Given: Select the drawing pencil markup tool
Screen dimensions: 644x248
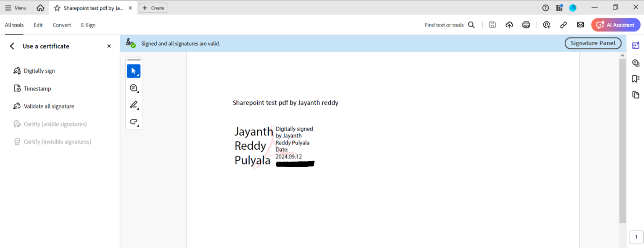Looking at the screenshot, I should pos(133,105).
